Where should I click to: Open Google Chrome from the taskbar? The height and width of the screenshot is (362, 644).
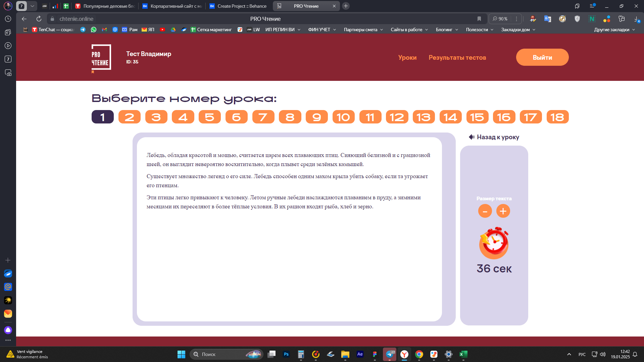pos(419,354)
